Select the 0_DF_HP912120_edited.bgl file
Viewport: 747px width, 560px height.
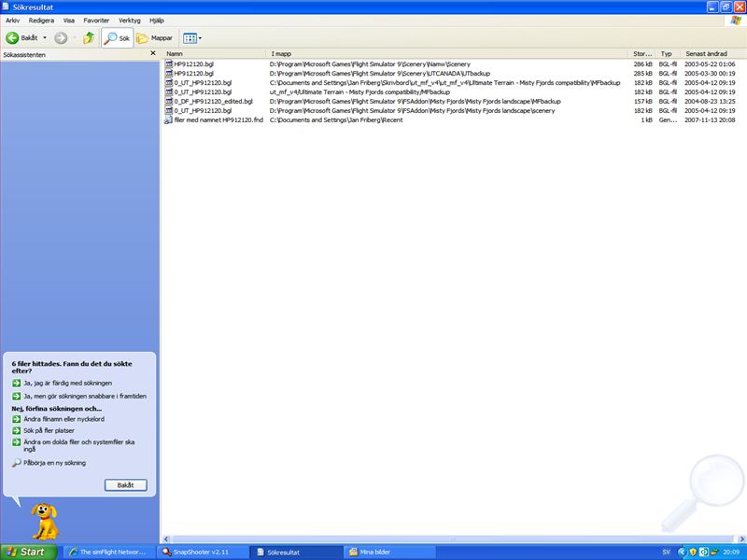coord(213,102)
